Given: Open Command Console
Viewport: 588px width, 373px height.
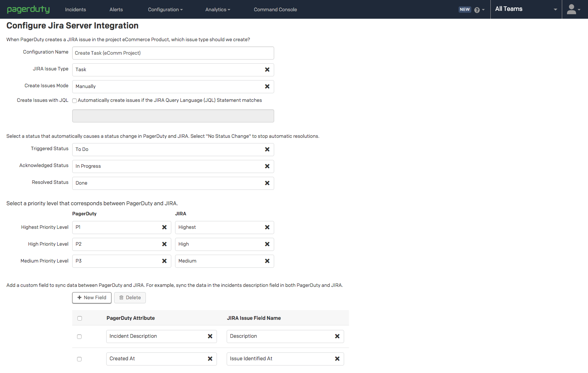Looking at the screenshot, I should pyautogui.click(x=275, y=10).
